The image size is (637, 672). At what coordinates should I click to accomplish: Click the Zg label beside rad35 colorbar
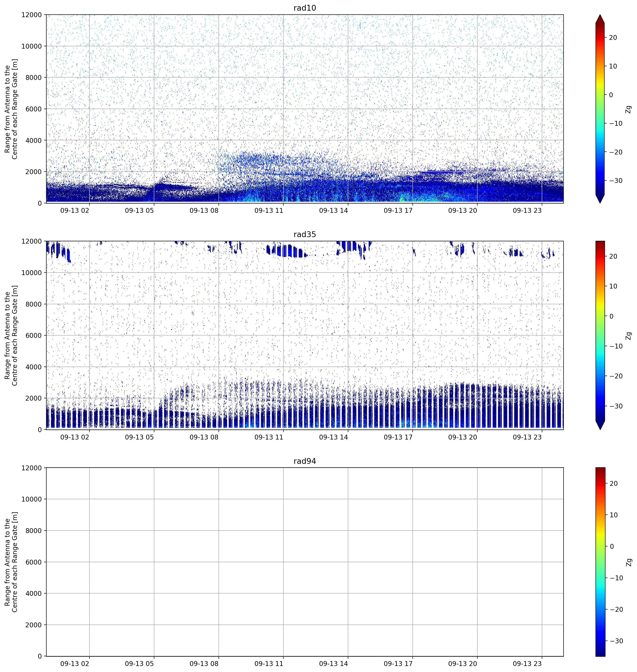coord(628,336)
